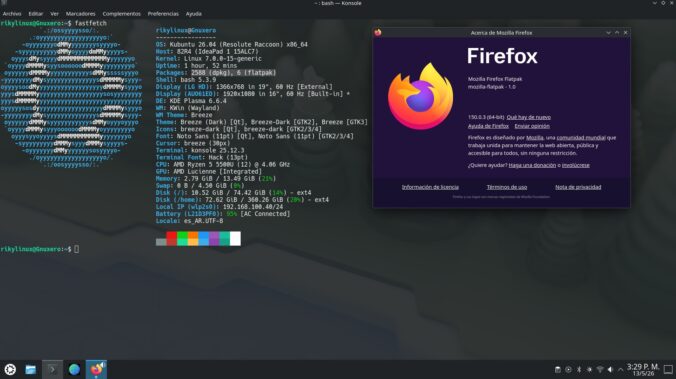Click the 'KDE Plasma 6.6.4' text
This screenshot has width=676, height=379.
pyautogui.click(x=198, y=101)
